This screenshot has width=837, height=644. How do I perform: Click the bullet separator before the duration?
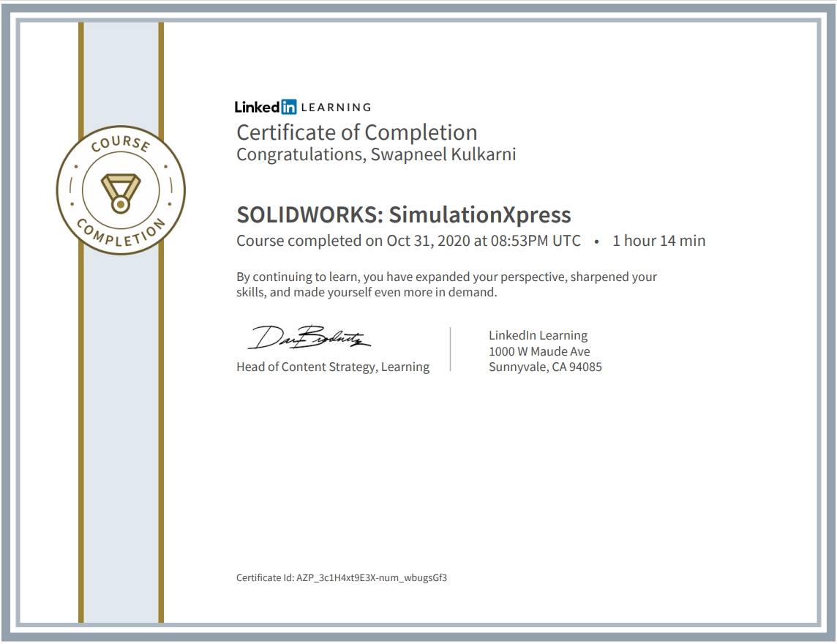pos(597,241)
